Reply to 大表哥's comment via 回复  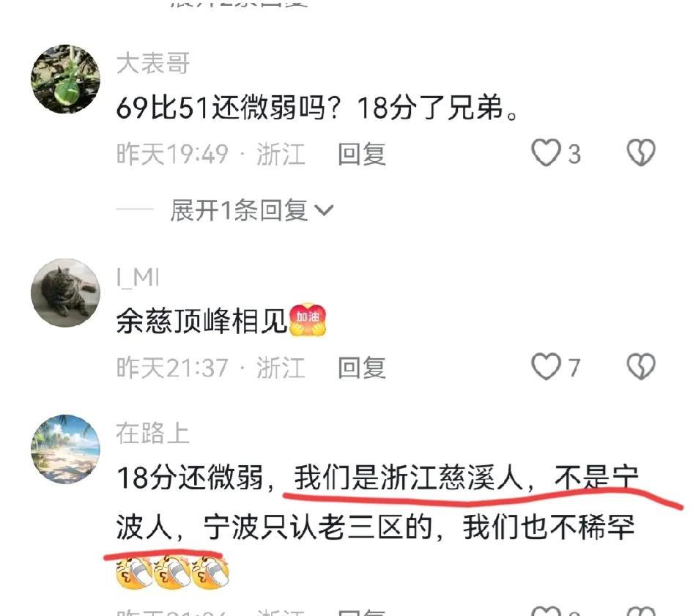coord(362,155)
